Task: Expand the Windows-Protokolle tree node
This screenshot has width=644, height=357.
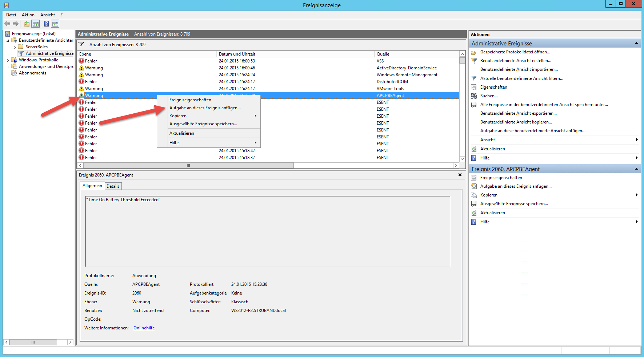Action: (x=8, y=60)
